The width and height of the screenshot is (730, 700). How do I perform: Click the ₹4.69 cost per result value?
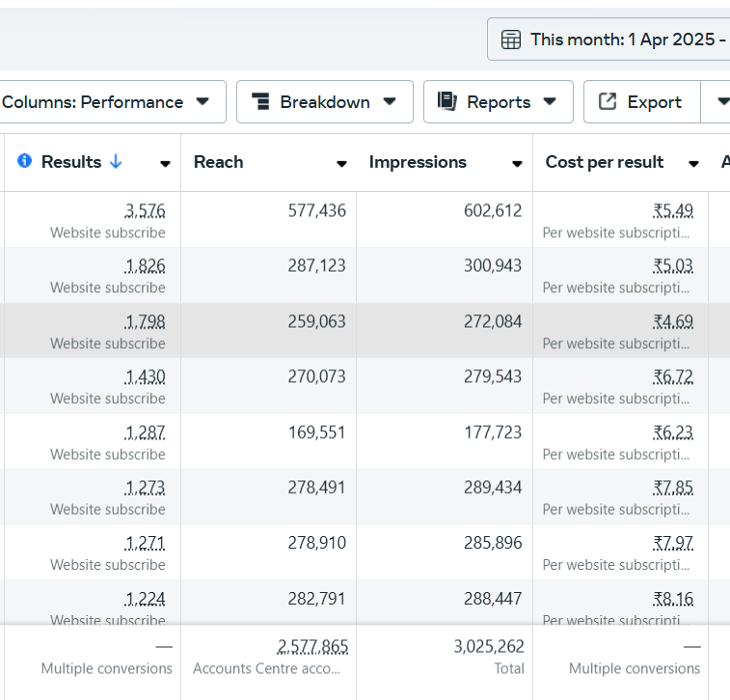coord(672,321)
